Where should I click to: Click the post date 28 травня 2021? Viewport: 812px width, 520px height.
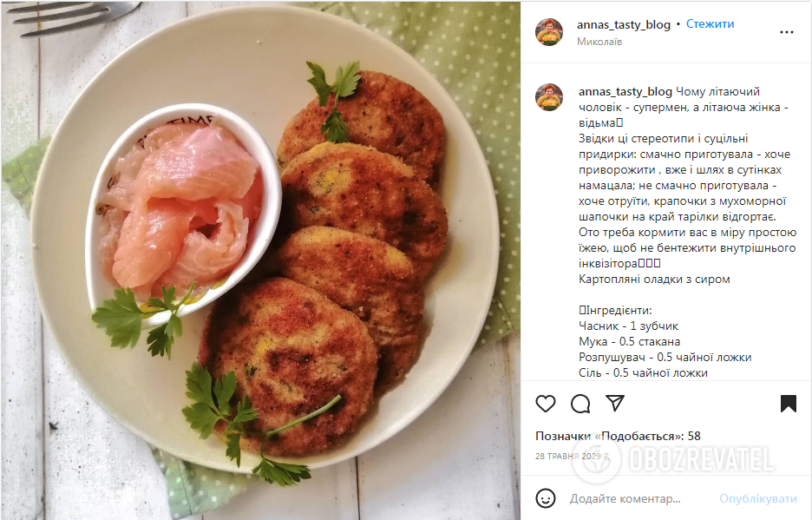[x=573, y=457]
